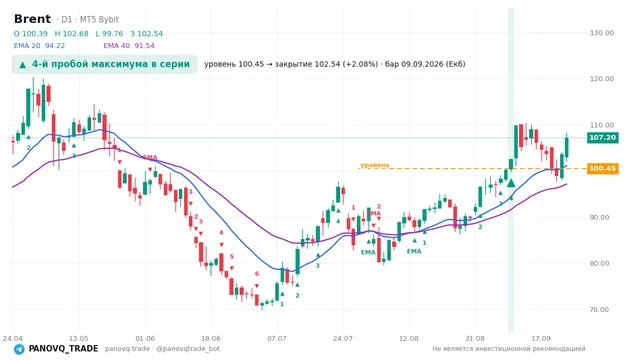Click the 01.06 date axis label
Viewport: 640px width, 360px height.
click(145, 338)
